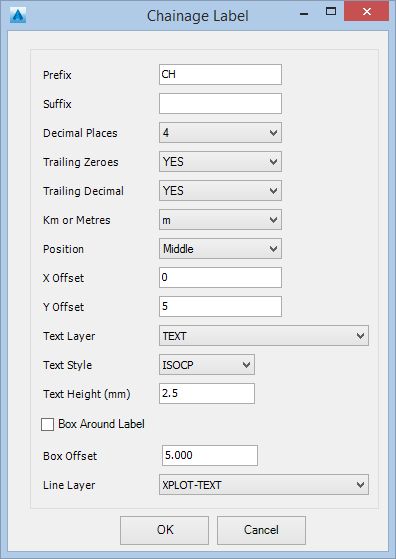Click into the Prefix field containing CH

[x=220, y=75]
